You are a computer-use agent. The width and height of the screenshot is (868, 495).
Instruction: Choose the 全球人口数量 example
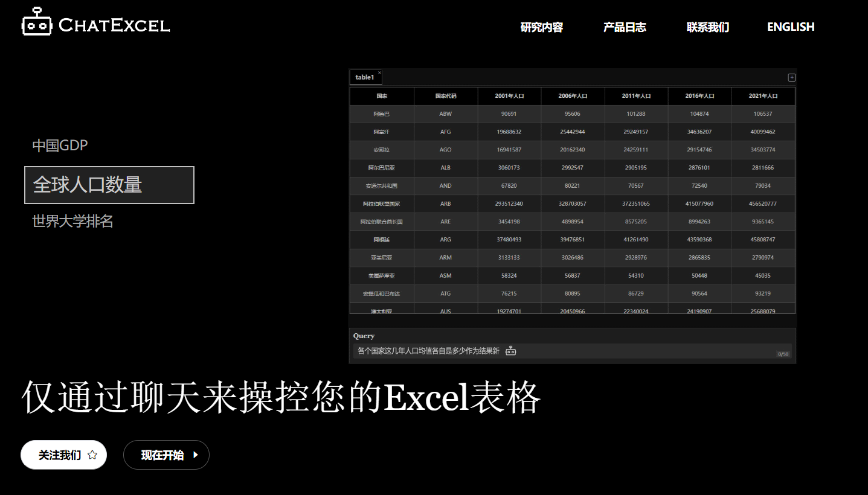(109, 185)
